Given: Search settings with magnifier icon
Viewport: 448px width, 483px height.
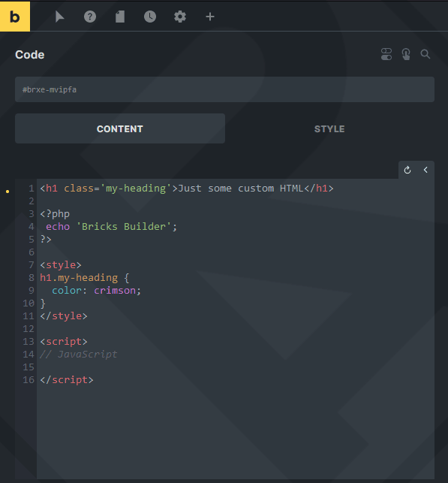Looking at the screenshot, I should click(x=425, y=54).
